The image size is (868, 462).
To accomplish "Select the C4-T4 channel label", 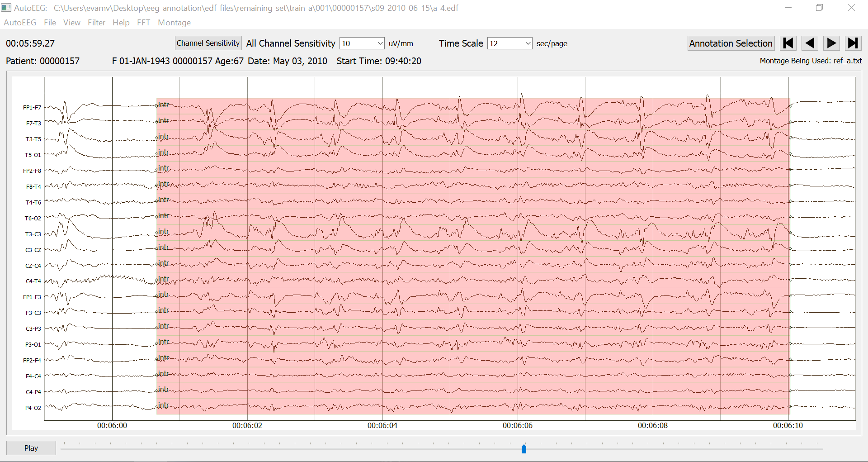I will click(33, 281).
